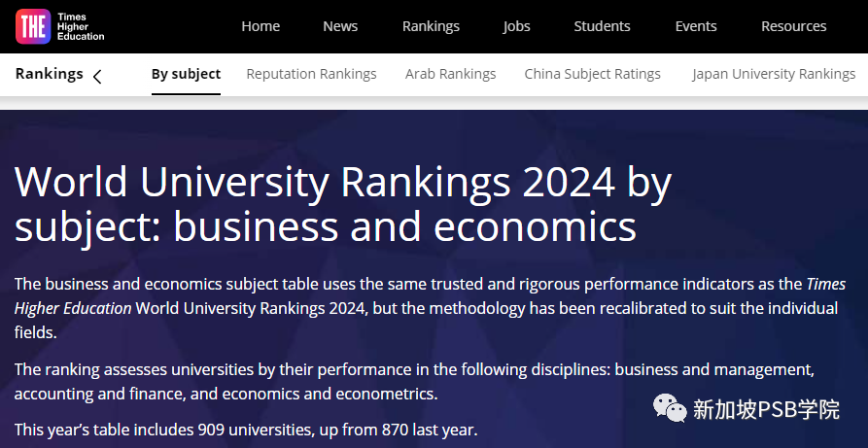This screenshot has width=868, height=448.
Task: Open the Home menu item
Action: tap(260, 26)
